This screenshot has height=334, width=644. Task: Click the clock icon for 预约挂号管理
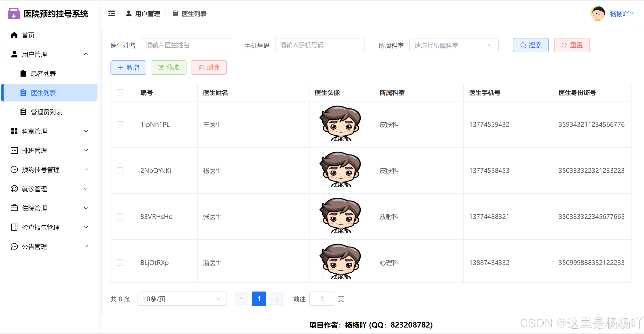[14, 169]
